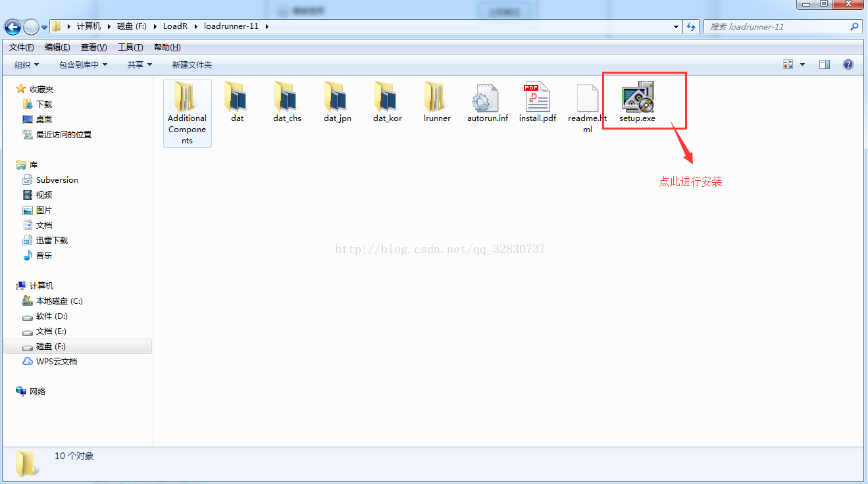Open the 共享 dropdown
This screenshot has height=484, width=868.
140,64
